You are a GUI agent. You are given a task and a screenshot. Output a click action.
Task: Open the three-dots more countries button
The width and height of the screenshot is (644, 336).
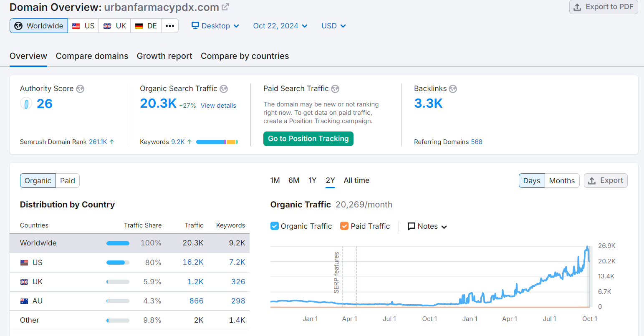point(170,26)
